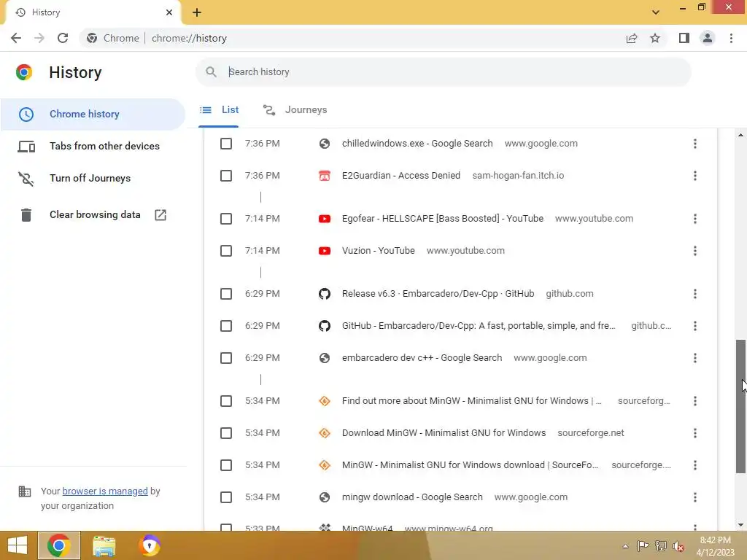
Task: Open actions menu for Find out more about MinGW
Action: [x=695, y=401]
